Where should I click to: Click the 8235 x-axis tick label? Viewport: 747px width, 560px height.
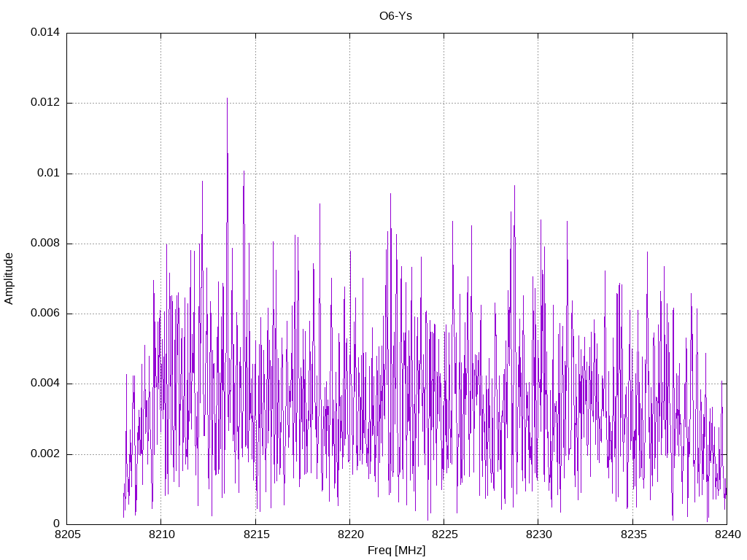pyautogui.click(x=634, y=534)
